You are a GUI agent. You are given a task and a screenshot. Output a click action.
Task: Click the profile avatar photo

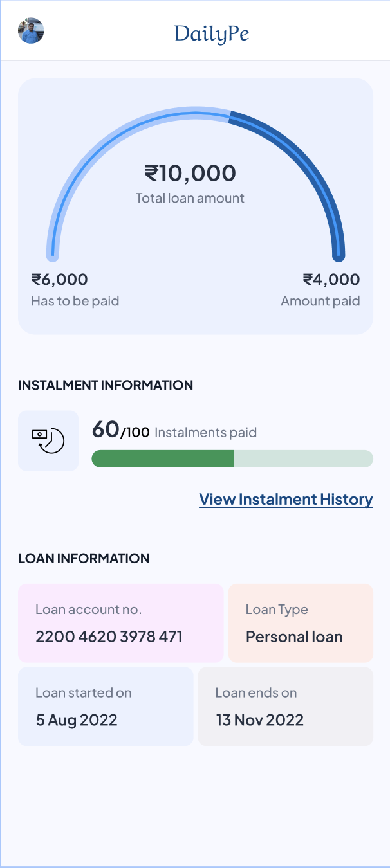coord(31,31)
